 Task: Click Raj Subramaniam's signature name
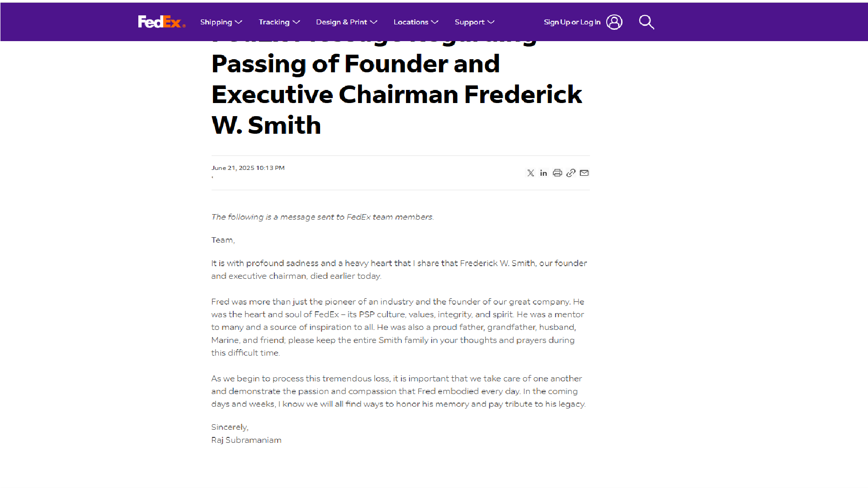pos(246,440)
